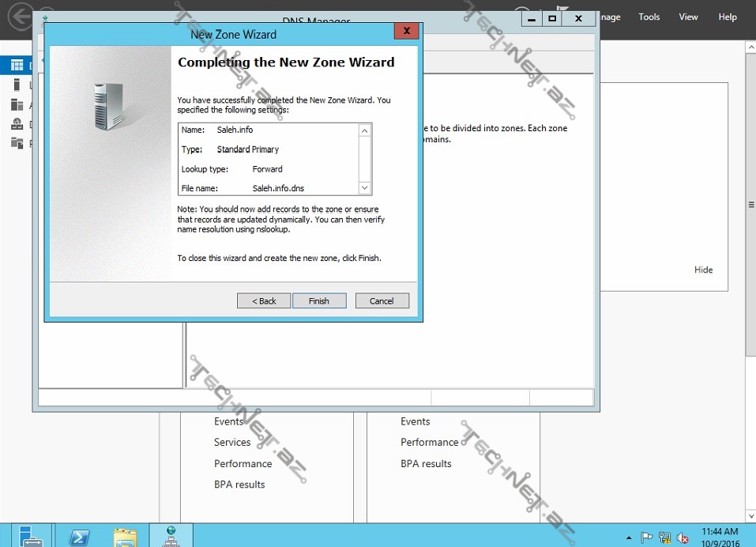The height and width of the screenshot is (547, 756).
Task: Click the Server Manager back arrow
Action: 20,16
